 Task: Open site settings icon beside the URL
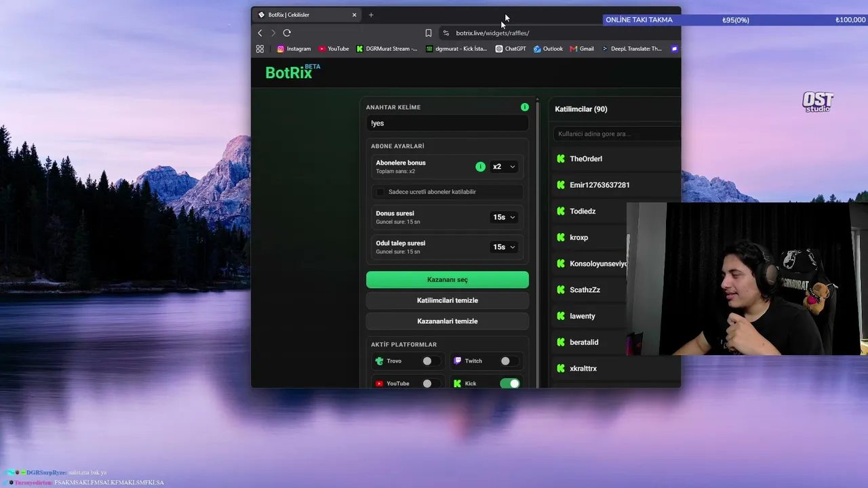coord(446,33)
